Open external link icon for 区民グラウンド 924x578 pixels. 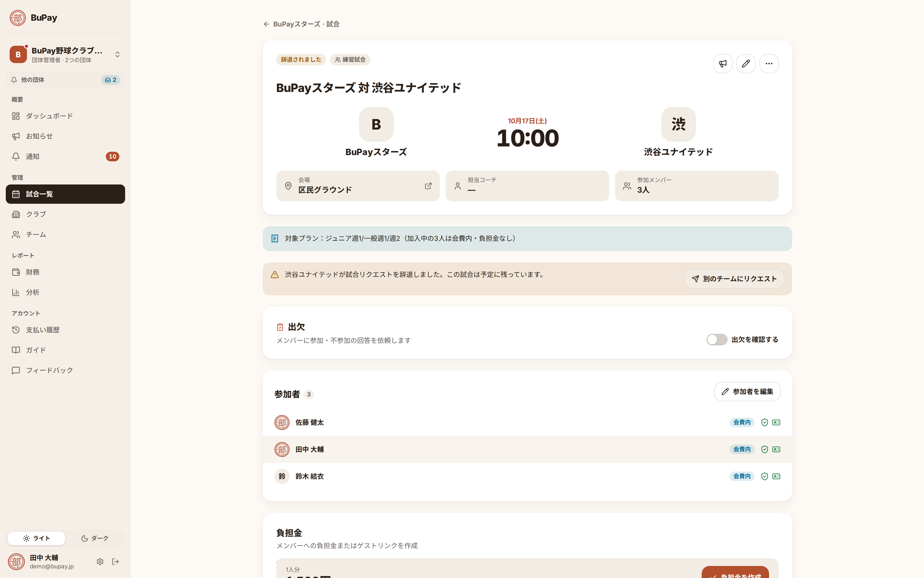coord(428,186)
